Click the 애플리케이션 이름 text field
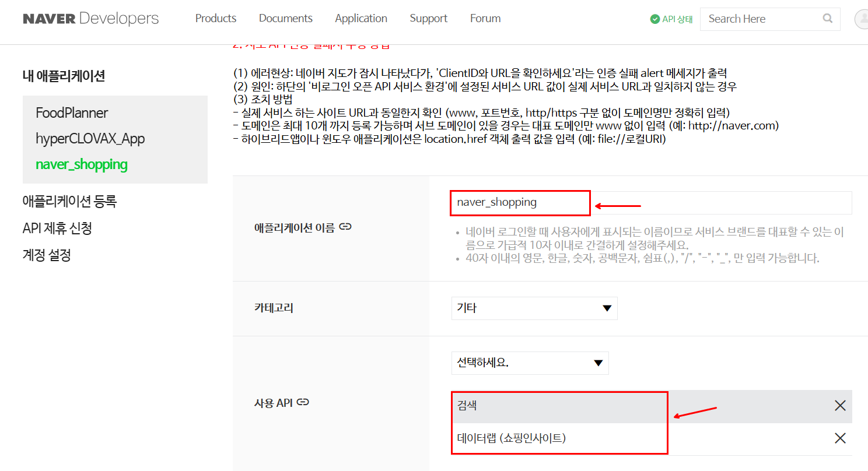This screenshot has width=868, height=471. tap(651, 203)
